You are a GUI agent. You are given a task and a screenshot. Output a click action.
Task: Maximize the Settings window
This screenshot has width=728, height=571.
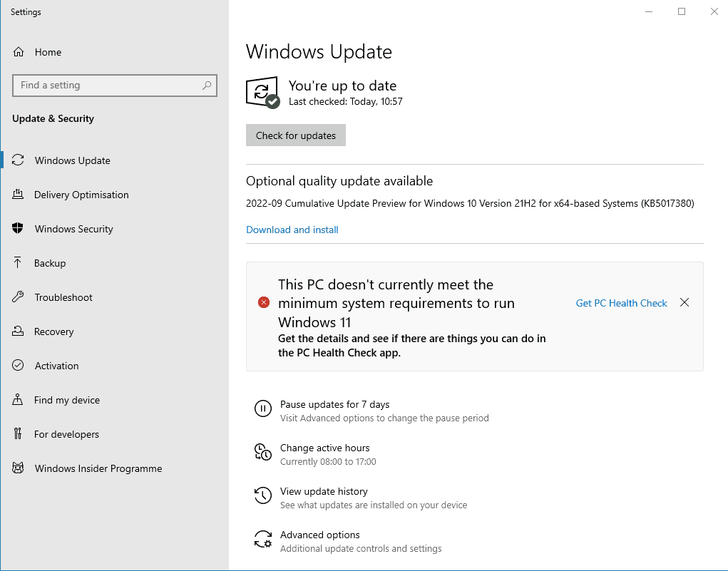coord(682,11)
